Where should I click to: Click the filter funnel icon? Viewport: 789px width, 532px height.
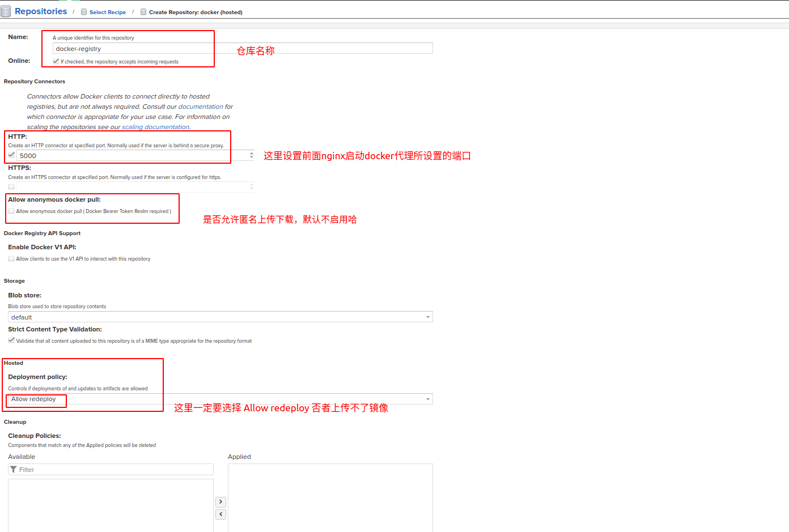tap(13, 470)
